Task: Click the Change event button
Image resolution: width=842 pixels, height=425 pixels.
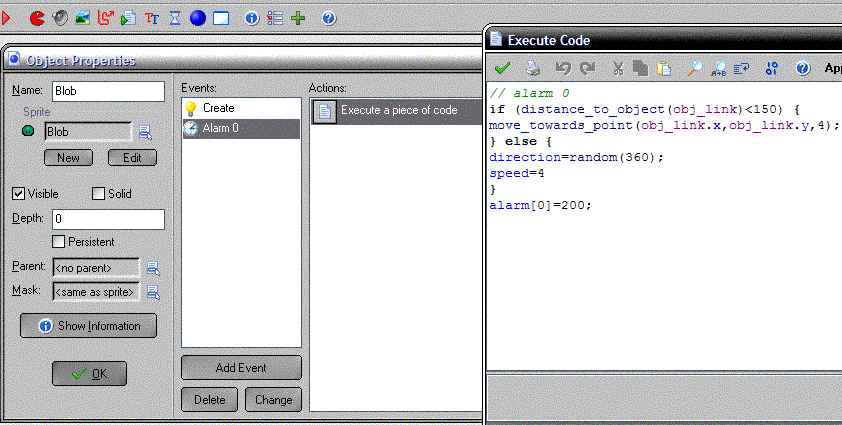Action: tap(273, 400)
